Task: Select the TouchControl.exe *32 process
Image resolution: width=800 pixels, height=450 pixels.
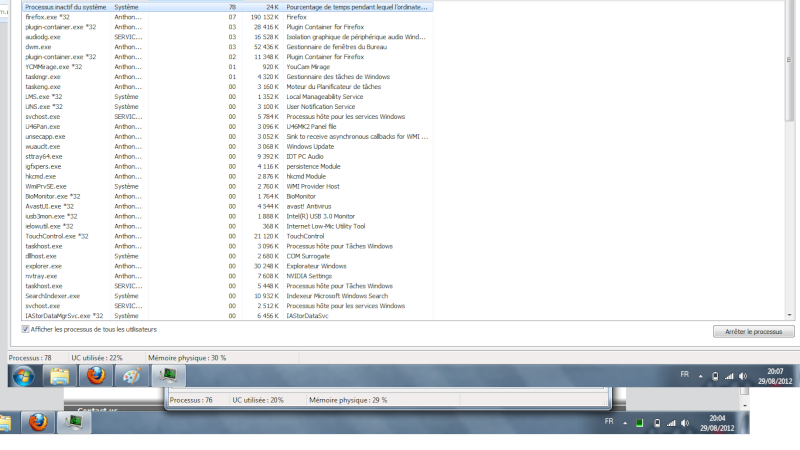Action: coord(228,236)
